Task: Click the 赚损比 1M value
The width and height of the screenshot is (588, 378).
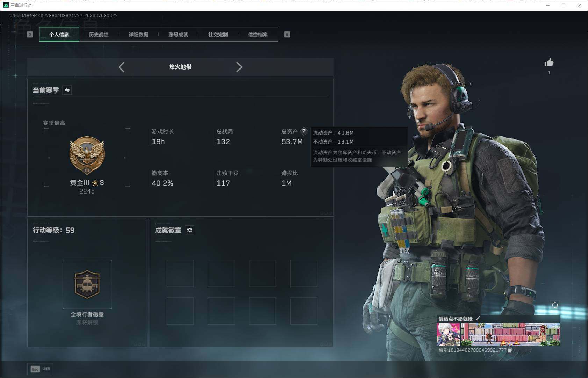Action: (287, 183)
